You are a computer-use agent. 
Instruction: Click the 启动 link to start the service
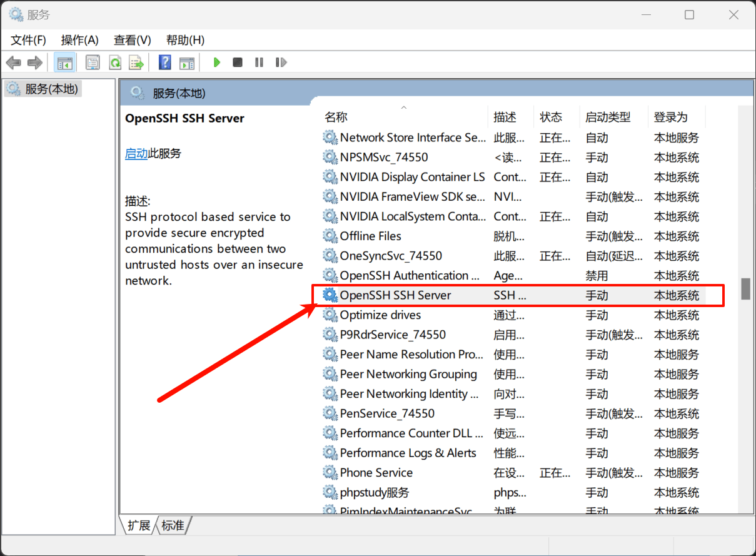click(x=136, y=153)
